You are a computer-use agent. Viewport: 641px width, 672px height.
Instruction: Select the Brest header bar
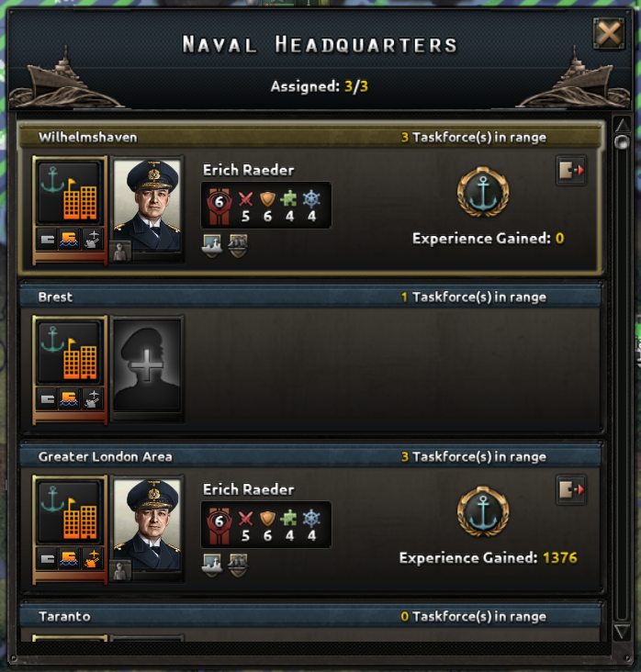click(310, 297)
